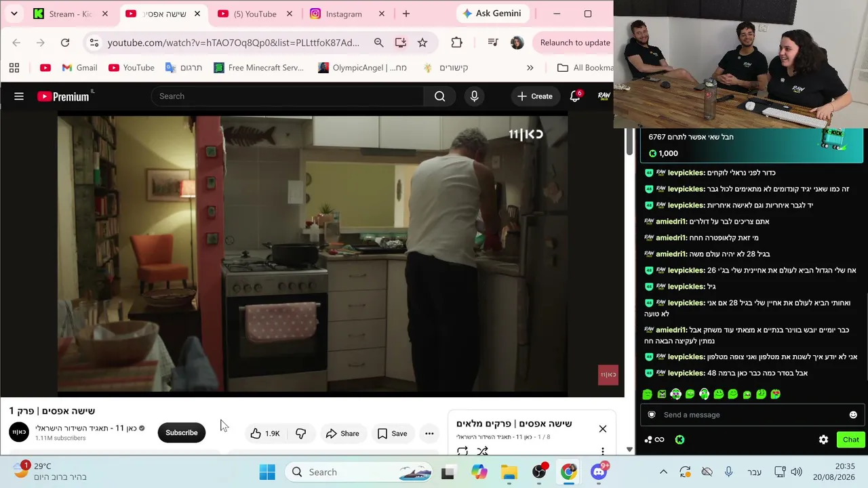Dislike the video with thumbs down
The height and width of the screenshot is (488, 868).
pyautogui.click(x=300, y=433)
